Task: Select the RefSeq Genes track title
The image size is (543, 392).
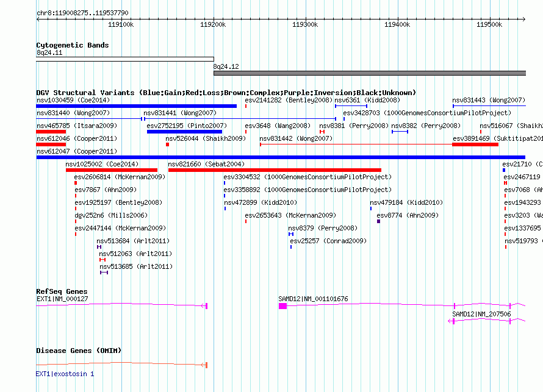Action: (62, 291)
